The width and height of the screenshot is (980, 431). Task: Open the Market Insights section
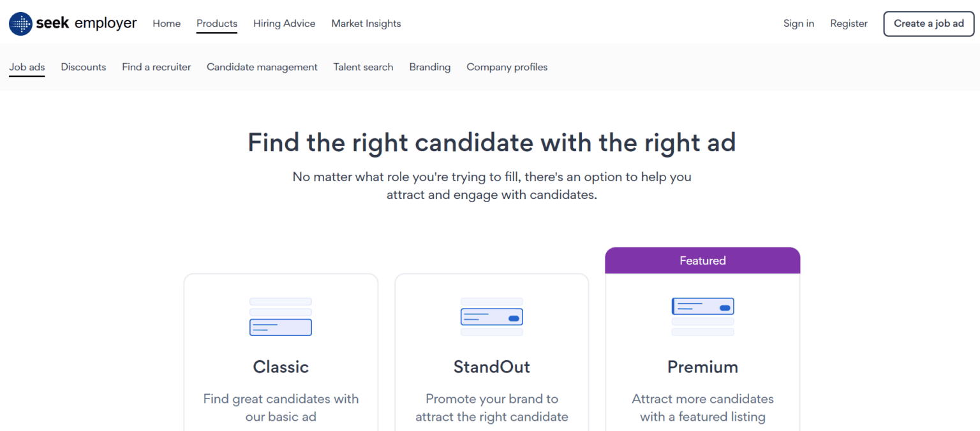[366, 23]
